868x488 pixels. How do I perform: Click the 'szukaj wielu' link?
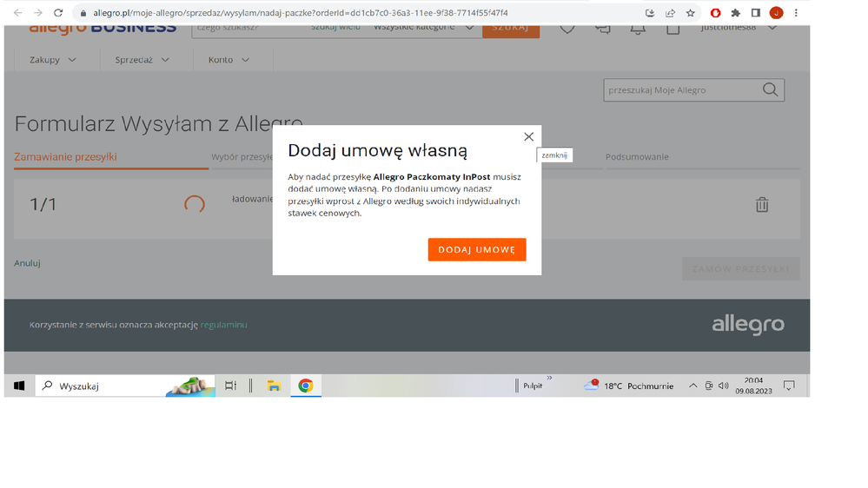click(x=335, y=28)
